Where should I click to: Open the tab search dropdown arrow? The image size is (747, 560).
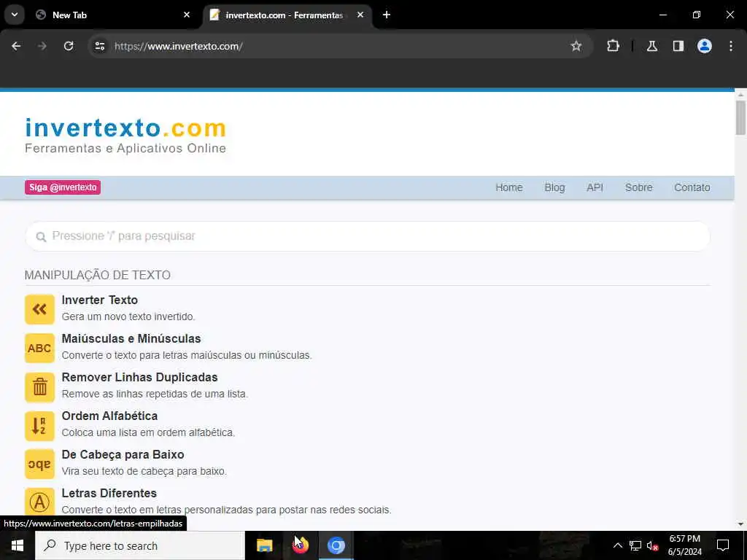coord(15,15)
